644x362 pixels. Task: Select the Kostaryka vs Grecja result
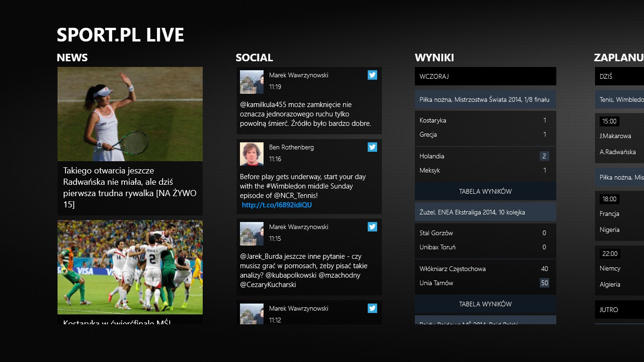(485, 128)
